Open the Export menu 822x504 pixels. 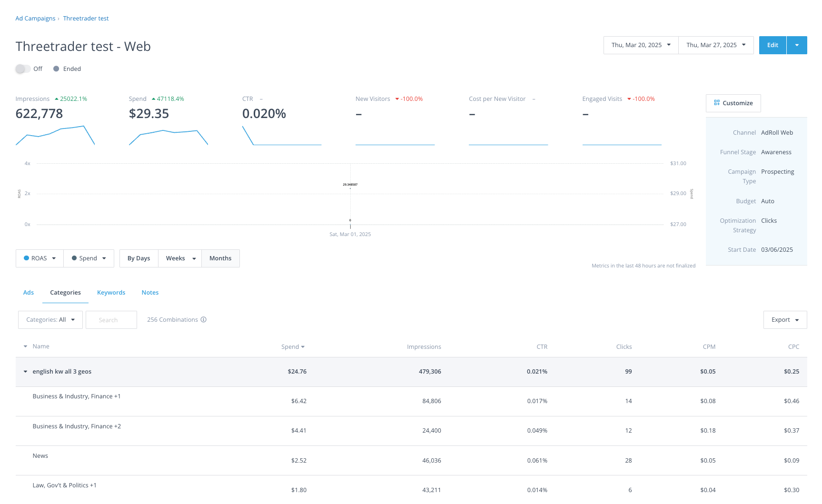pos(784,319)
